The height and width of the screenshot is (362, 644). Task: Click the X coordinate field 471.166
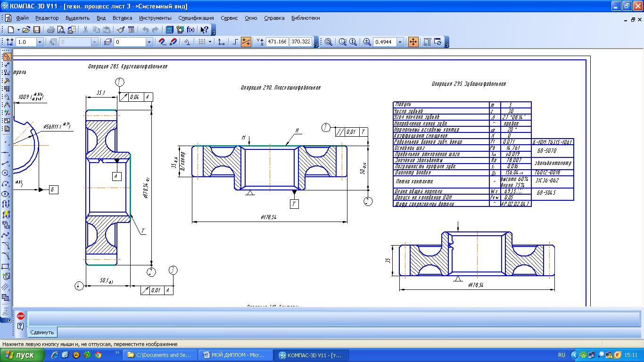point(277,42)
